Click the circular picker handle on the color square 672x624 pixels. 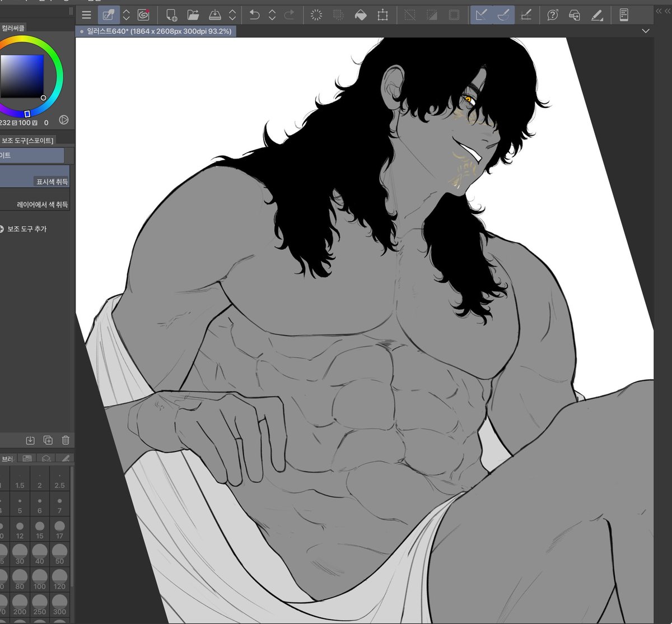(x=44, y=98)
